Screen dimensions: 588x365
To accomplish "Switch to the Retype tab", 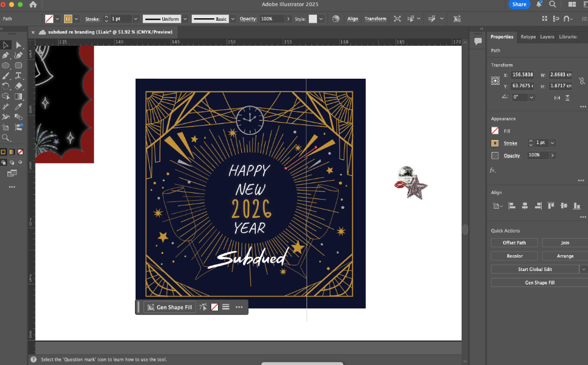I will (x=528, y=37).
